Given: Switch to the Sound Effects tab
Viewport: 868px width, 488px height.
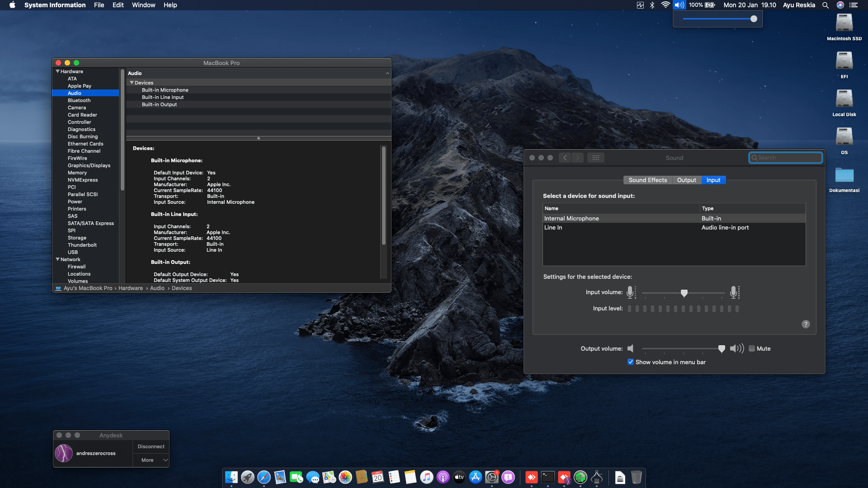Looking at the screenshot, I should [647, 180].
